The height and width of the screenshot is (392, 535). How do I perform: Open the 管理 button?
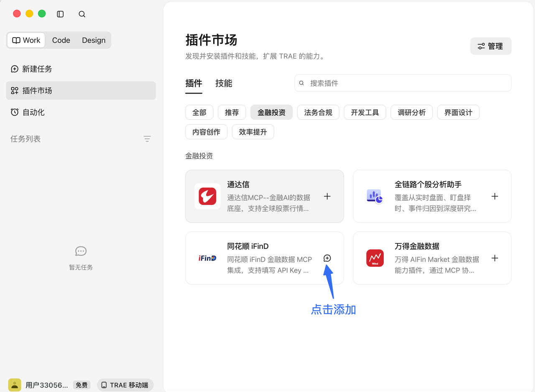coord(491,46)
